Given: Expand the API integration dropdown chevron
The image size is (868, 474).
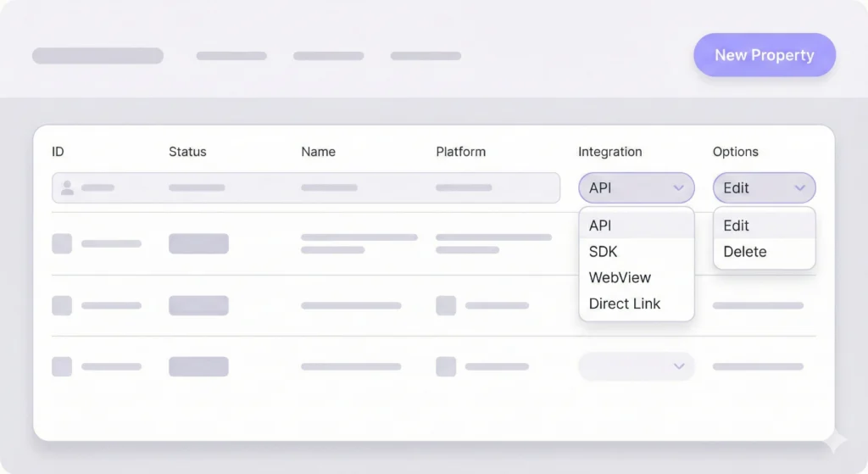Looking at the screenshot, I should coord(678,188).
